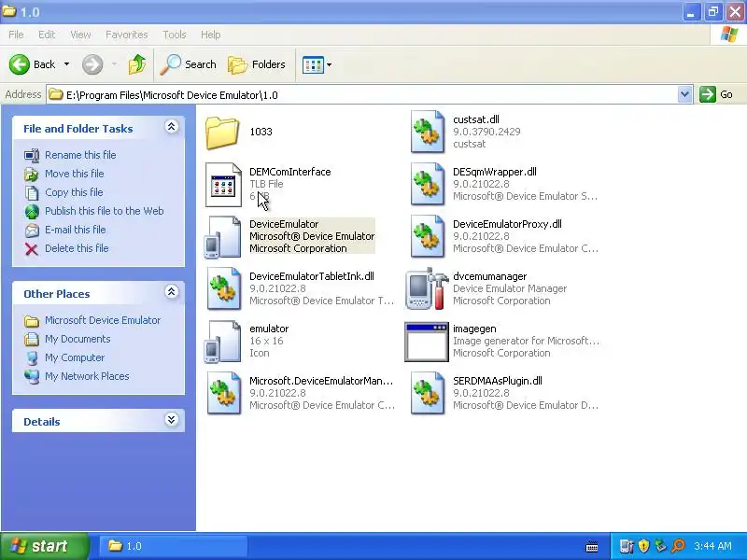This screenshot has width=747, height=560.
Task: Open the Views dropdown arrow
Action: pos(330,64)
